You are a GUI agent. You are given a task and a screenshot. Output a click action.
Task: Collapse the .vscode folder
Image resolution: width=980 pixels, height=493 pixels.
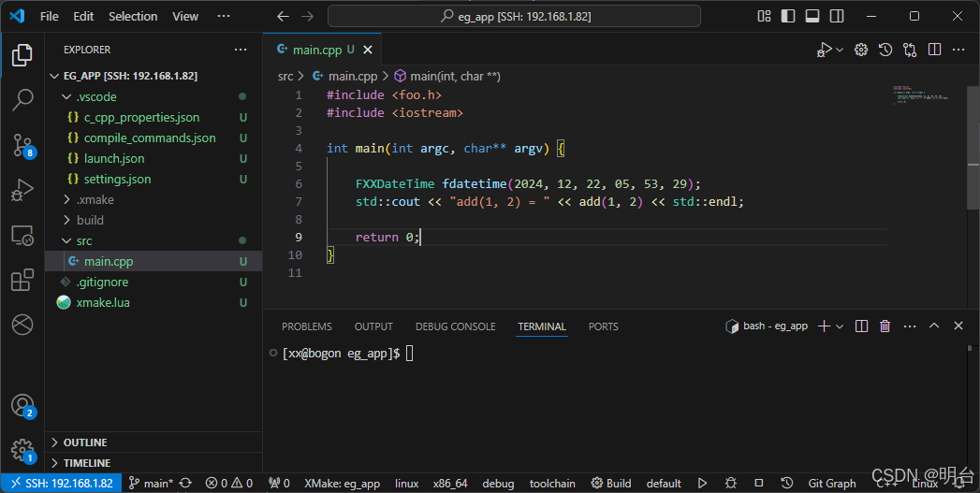click(154, 97)
